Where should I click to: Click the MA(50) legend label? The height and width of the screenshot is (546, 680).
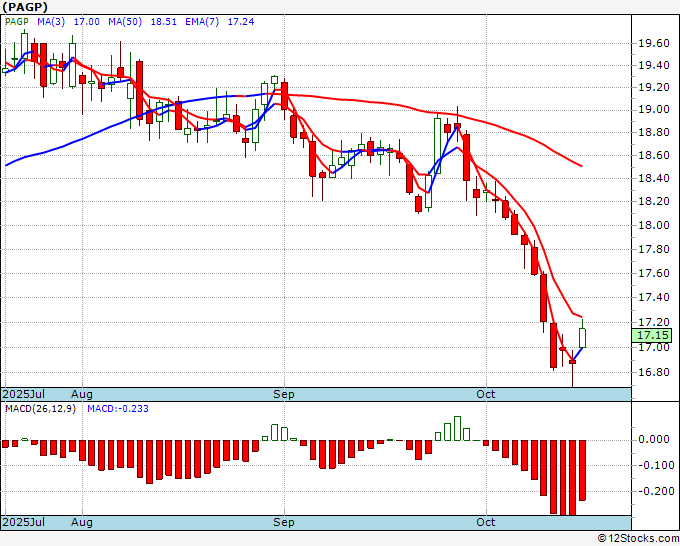tap(125, 22)
